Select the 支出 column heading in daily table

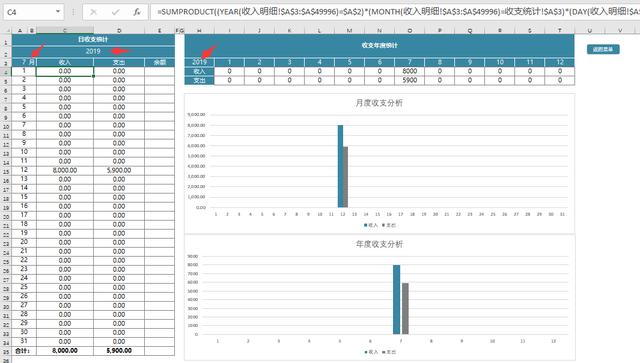[119, 62]
